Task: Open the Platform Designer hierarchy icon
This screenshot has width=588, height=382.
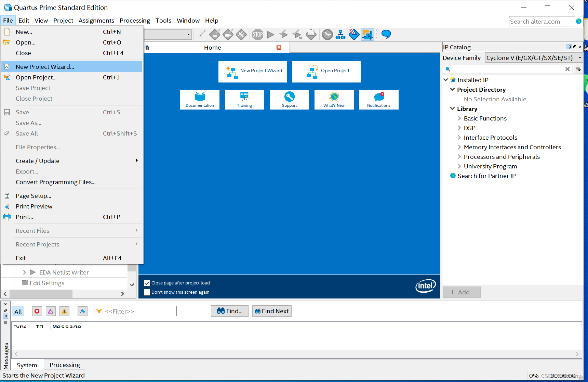Action: pyautogui.click(x=341, y=34)
